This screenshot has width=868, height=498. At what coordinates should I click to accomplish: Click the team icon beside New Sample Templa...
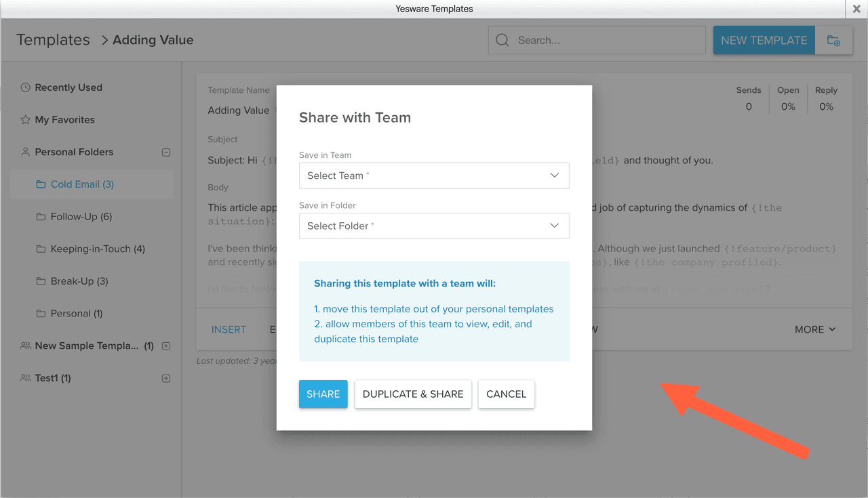[x=25, y=346]
